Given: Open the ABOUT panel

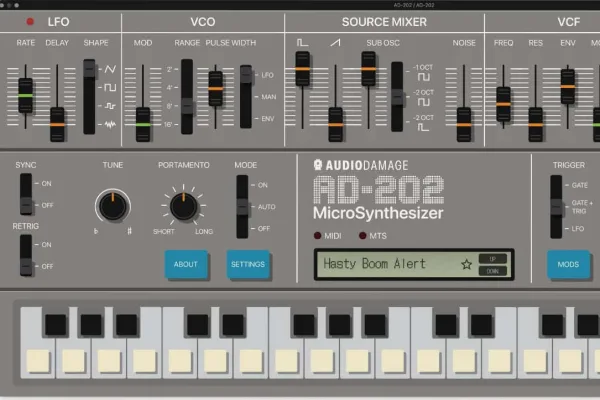Looking at the screenshot, I should 186,264.
